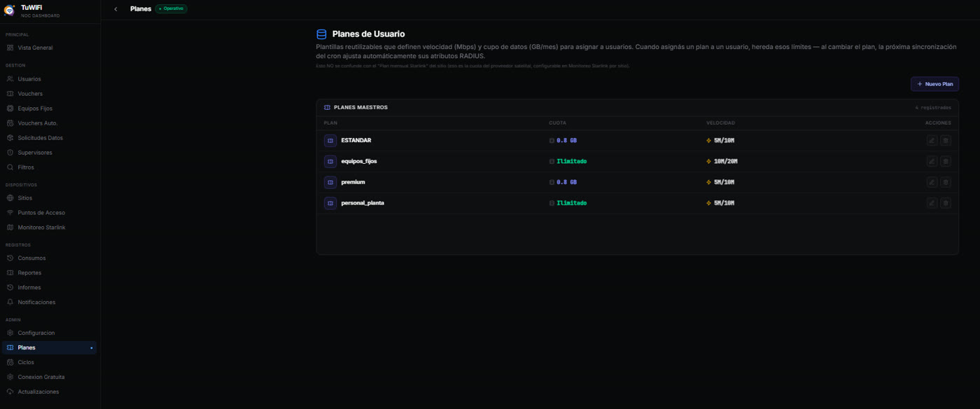This screenshot has height=409, width=980.
Task: Click the TuWiFi logo icon
Action: [10, 11]
